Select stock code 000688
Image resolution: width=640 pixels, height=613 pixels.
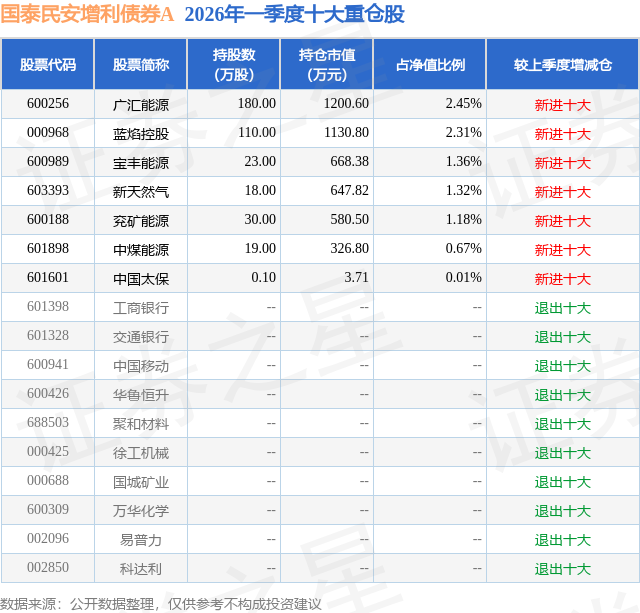pos(48,480)
